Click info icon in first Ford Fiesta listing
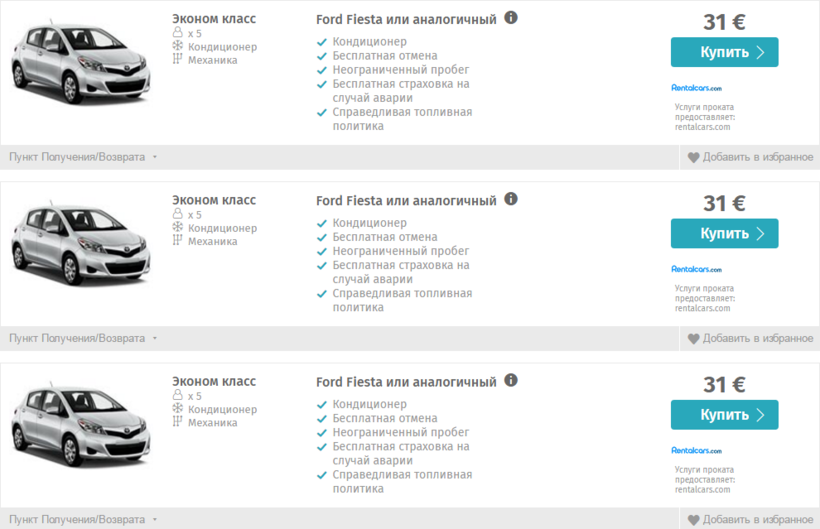This screenshot has height=529, width=820. click(511, 18)
